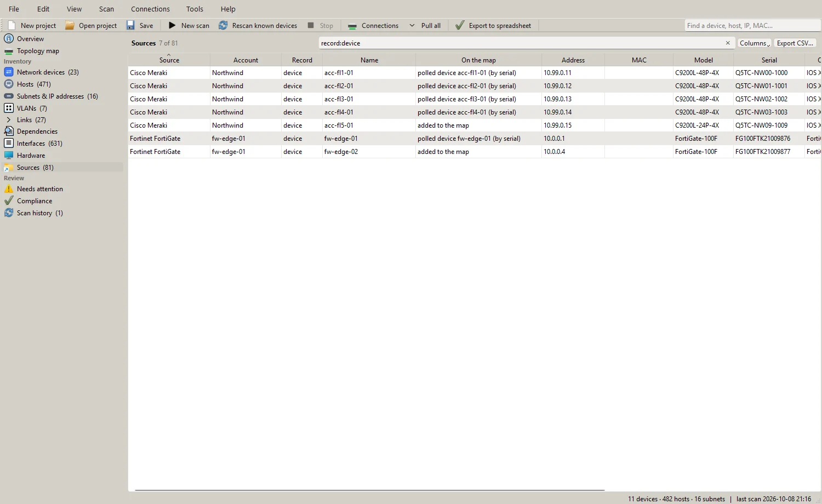This screenshot has width=822, height=504.
Task: Click the Network devices sidebar icon
Action: pos(9,72)
